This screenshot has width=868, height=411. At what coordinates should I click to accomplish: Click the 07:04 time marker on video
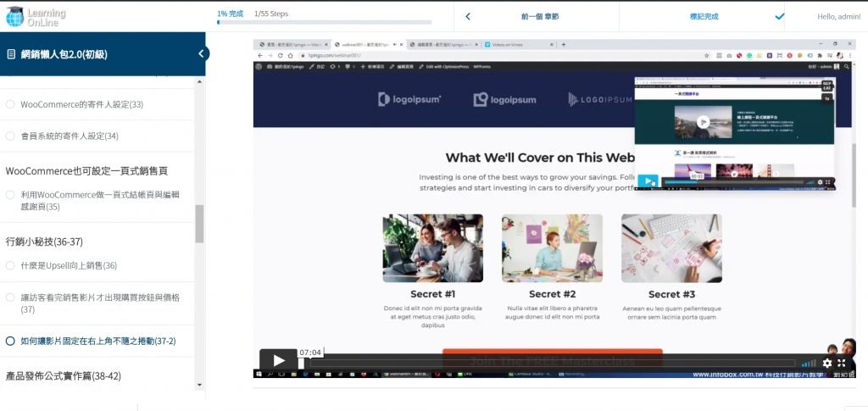[310, 353]
